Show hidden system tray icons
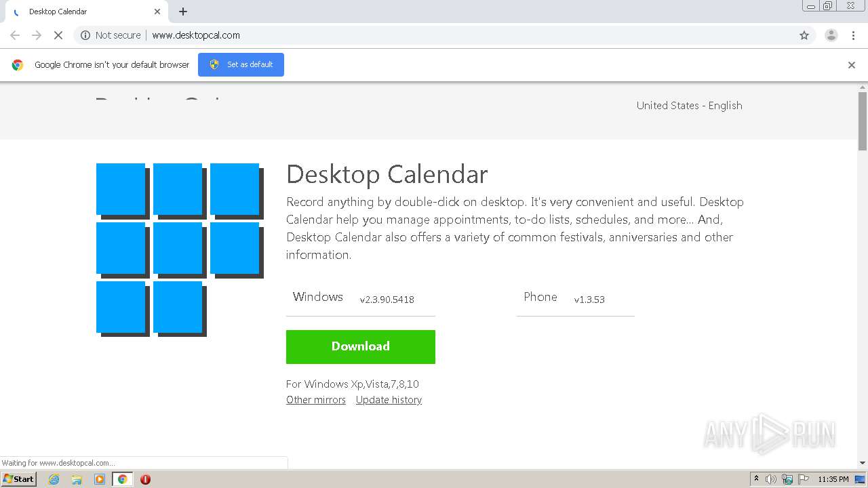The image size is (868, 488). [756, 479]
